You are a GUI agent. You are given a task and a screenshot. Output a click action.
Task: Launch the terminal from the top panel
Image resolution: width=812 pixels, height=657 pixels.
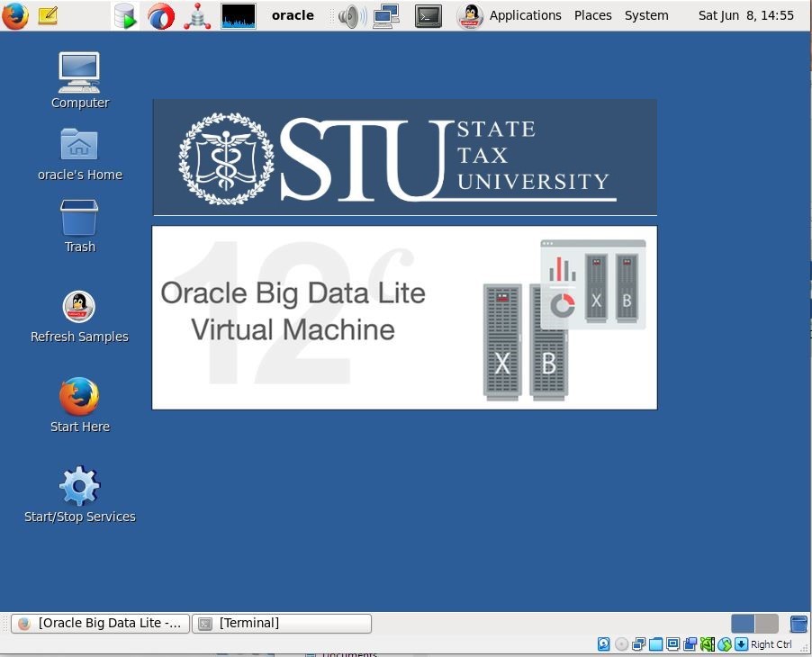point(429,15)
